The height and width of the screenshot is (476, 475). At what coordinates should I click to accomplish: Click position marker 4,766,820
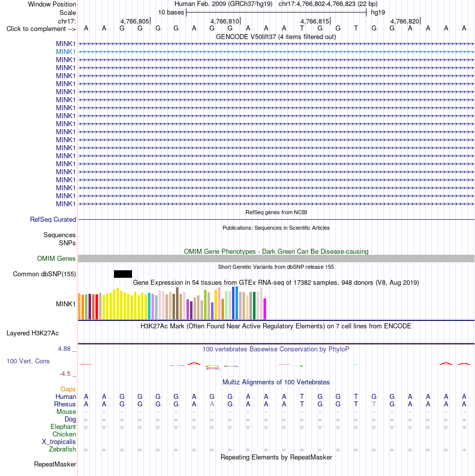coord(404,22)
